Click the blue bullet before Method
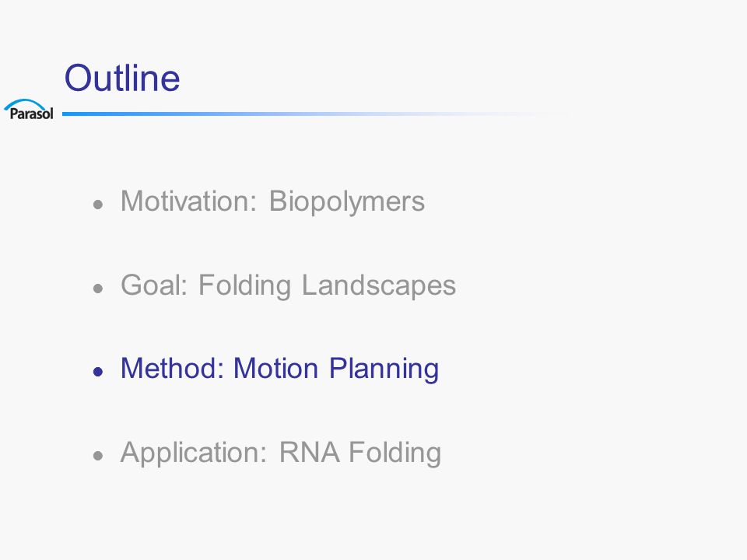The width and height of the screenshot is (747, 560). point(98,372)
